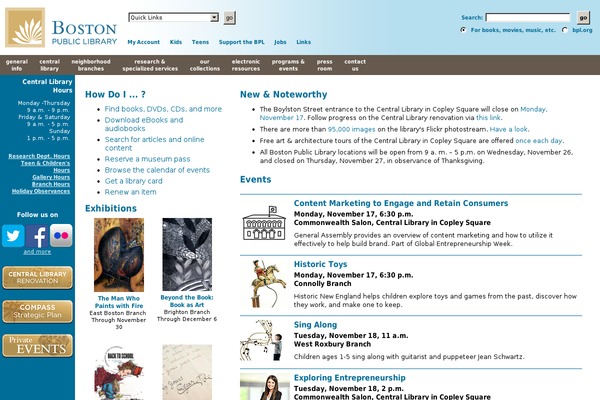Open 'Search for articles and online content'
600x400 pixels.
pos(154,144)
